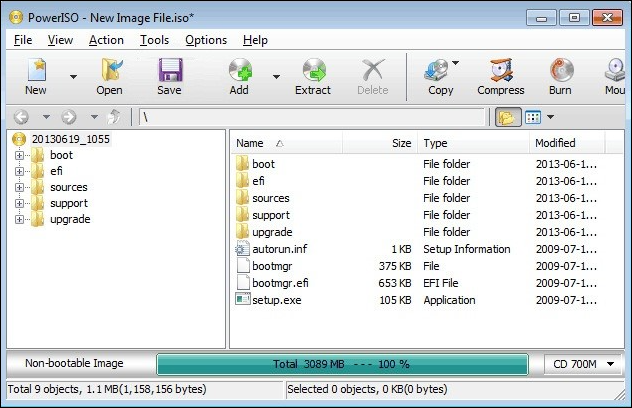
Task: Expand the sources folder tree node
Action: (x=19, y=187)
